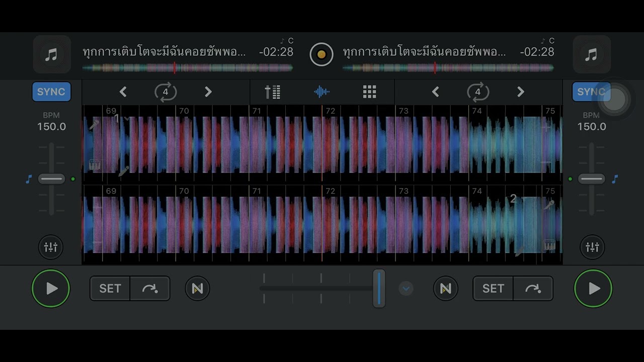This screenshot has height=362, width=644.
Task: Mute vocals microphone icon on deck 2
Action: [548, 205]
